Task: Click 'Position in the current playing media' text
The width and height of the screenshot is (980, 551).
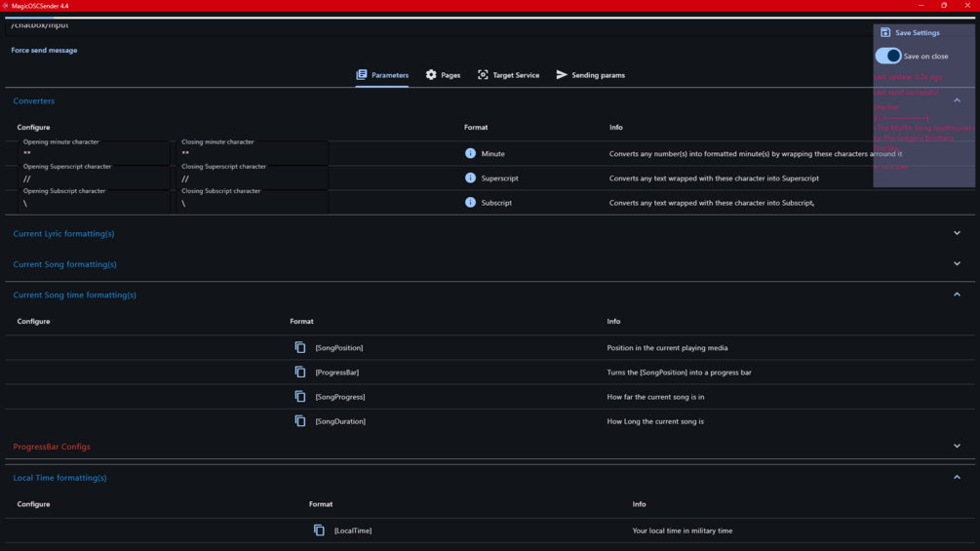Action: tap(667, 348)
